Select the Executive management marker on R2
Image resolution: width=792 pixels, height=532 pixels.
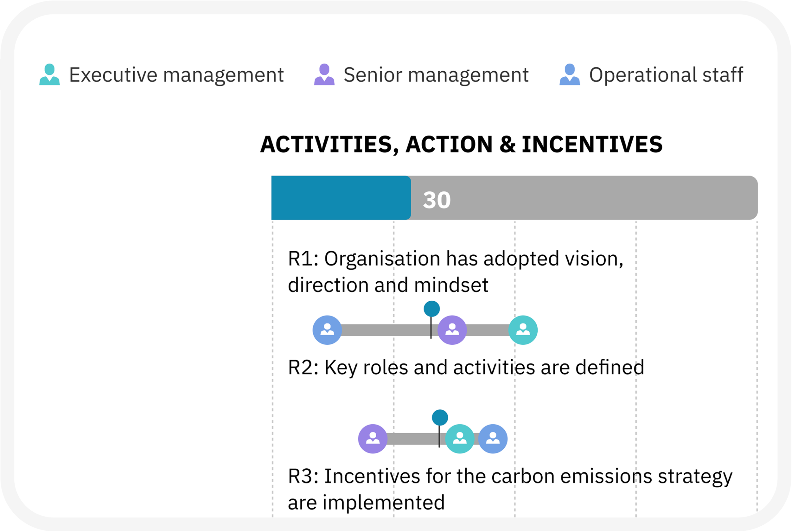pos(460,439)
